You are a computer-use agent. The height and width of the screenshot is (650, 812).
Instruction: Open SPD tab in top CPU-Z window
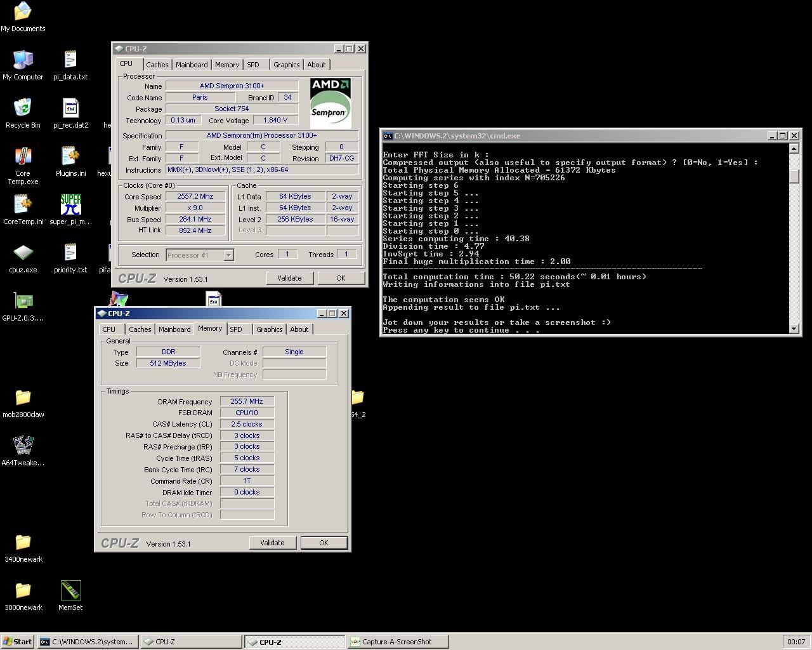tap(253, 65)
